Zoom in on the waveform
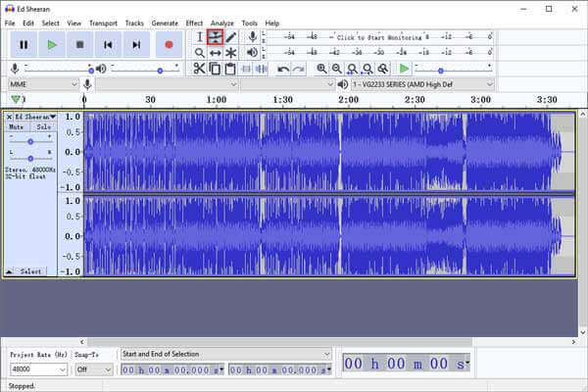This screenshot has height=392, width=588. (321, 69)
